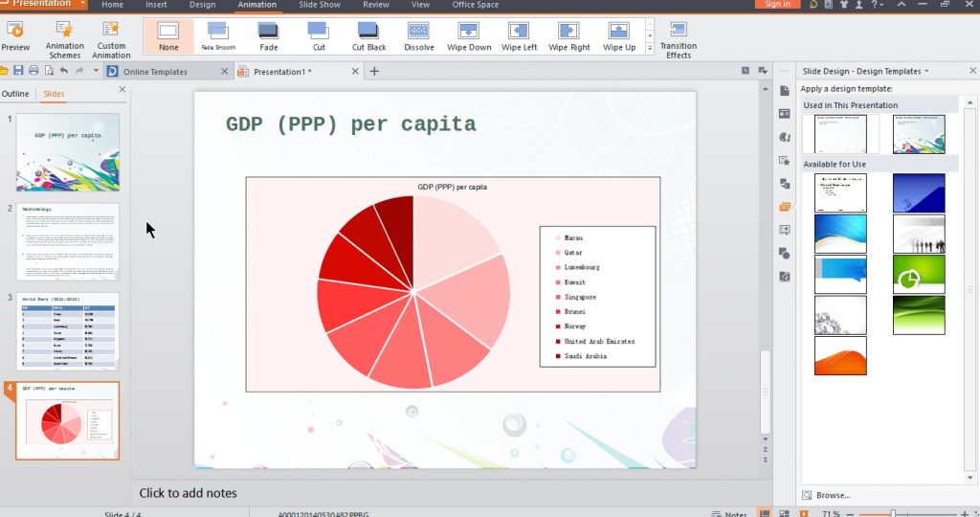Apply the Fade transition
Viewport: 980px width, 517px height.
pyautogui.click(x=268, y=36)
